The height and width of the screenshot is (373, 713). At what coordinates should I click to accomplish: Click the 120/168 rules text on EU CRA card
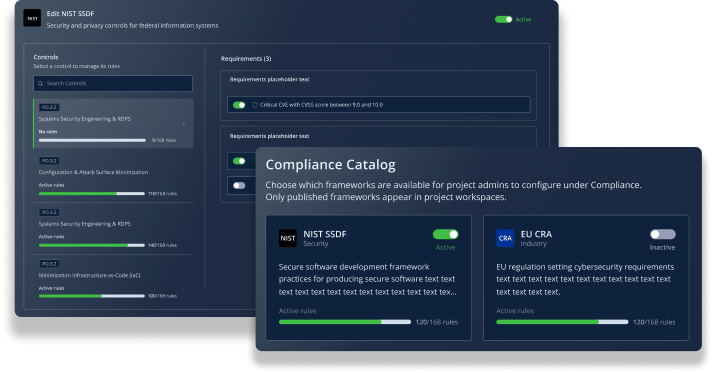tap(654, 322)
